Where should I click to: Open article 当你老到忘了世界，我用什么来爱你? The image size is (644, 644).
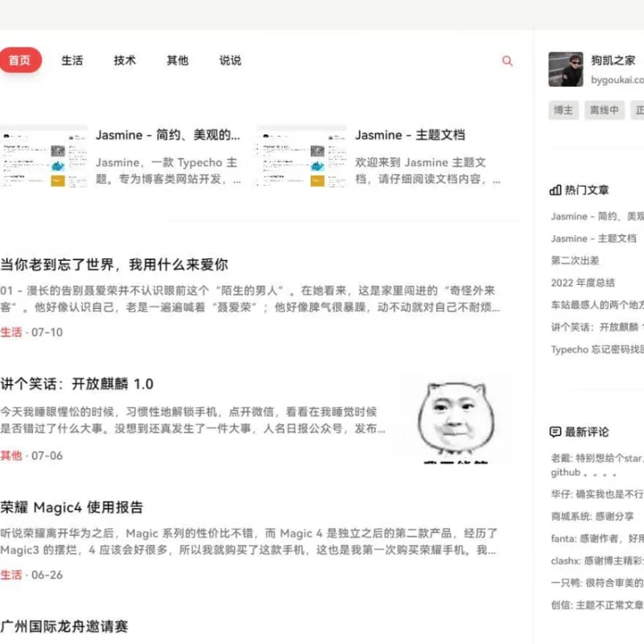pyautogui.click(x=114, y=265)
